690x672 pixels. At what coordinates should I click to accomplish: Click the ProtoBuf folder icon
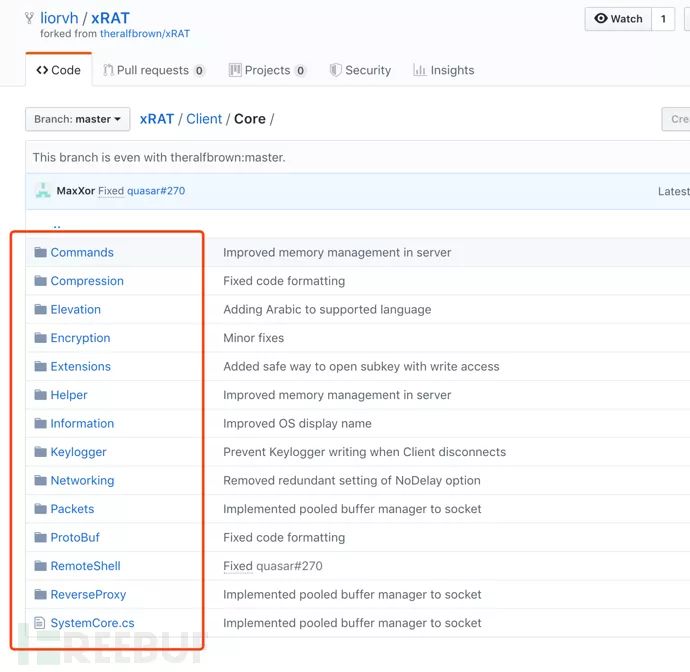click(x=41, y=538)
